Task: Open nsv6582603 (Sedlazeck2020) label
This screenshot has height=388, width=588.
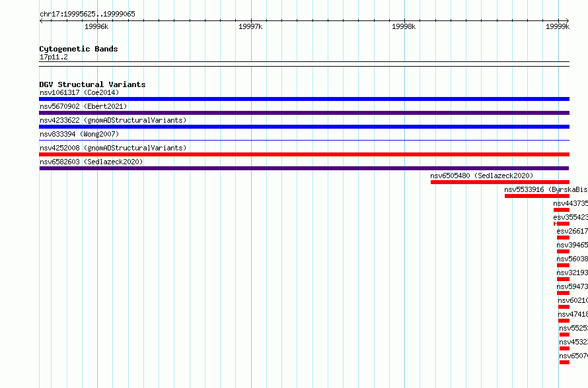Action: (91, 162)
